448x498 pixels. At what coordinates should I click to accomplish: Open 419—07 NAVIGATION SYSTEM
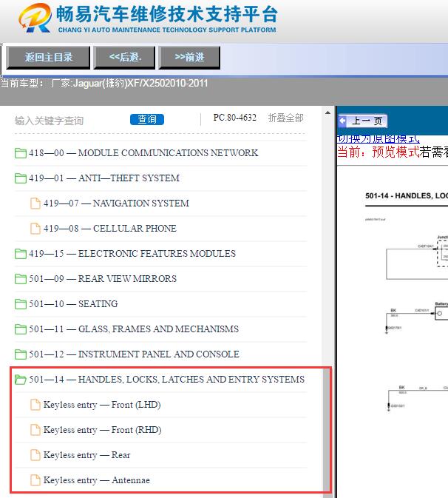[x=116, y=203]
